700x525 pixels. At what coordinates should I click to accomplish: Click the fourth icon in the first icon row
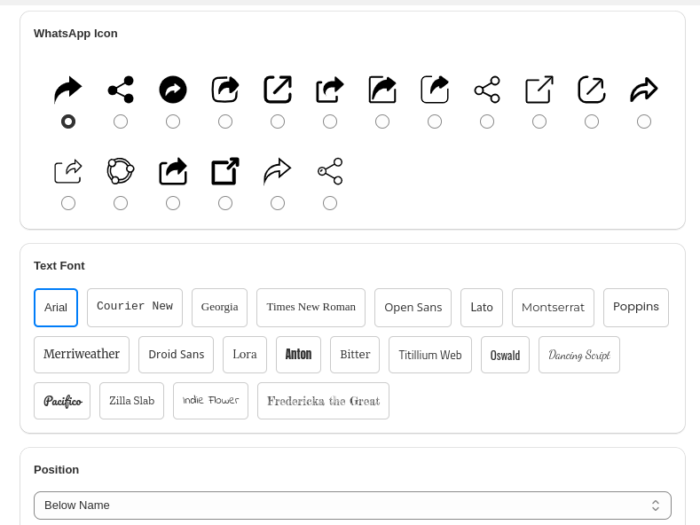tap(225, 90)
